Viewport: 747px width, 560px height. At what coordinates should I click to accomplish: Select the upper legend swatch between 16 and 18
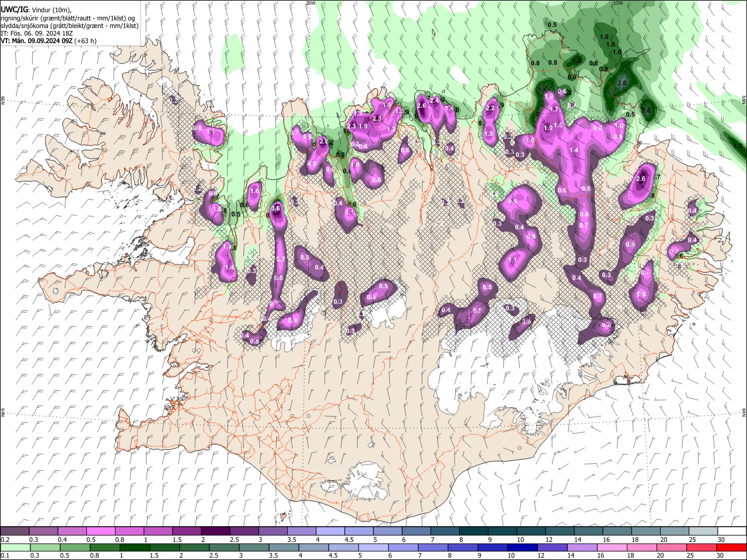coord(617,531)
